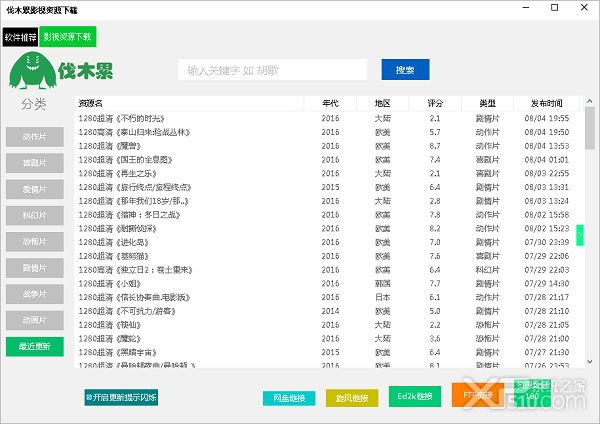Close the window

(584, 8)
